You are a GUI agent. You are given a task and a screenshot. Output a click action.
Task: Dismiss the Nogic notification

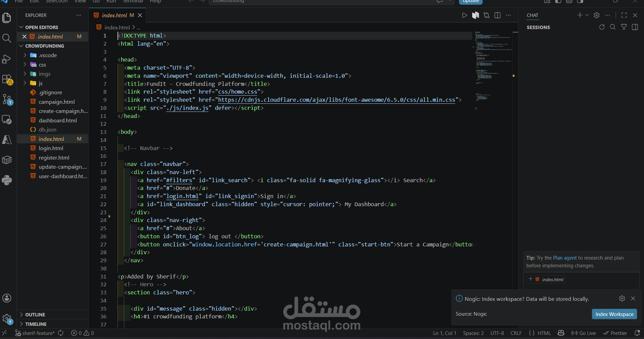click(633, 298)
